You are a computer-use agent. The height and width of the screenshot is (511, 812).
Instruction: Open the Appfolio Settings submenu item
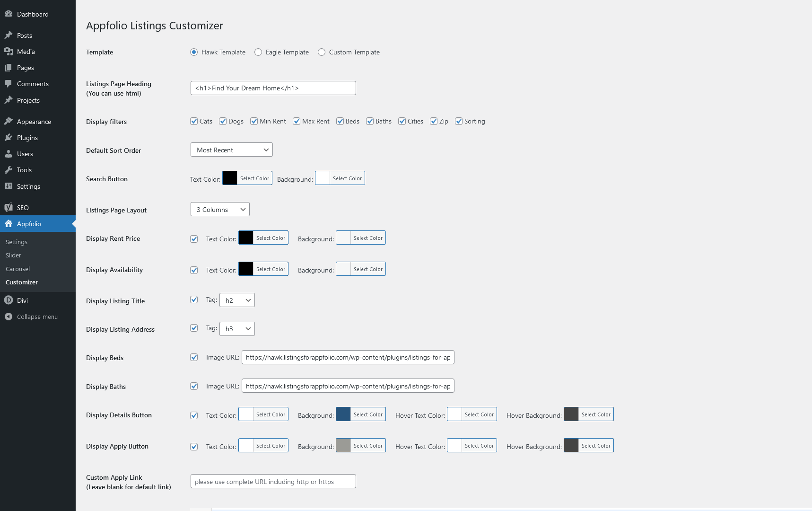click(x=17, y=242)
